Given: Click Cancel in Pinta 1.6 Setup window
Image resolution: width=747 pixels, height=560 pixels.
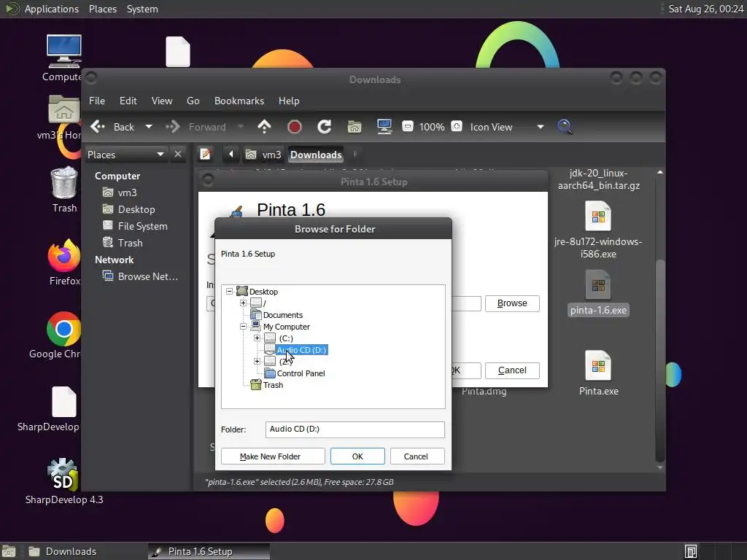Looking at the screenshot, I should click(512, 370).
